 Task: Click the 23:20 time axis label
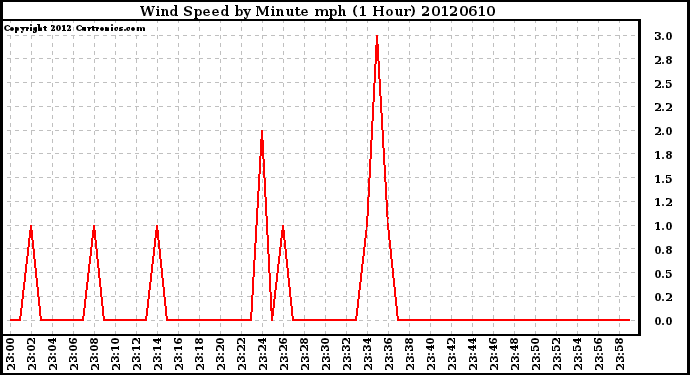220,354
